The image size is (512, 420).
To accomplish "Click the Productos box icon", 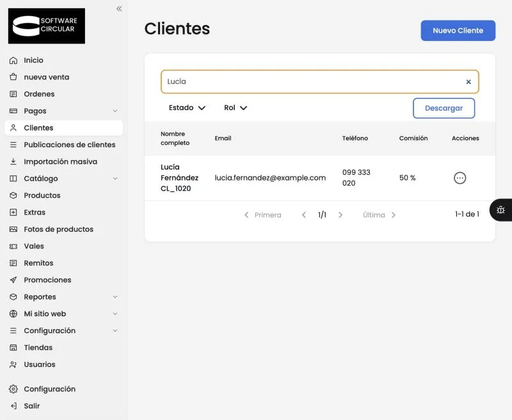I will 13,196.
